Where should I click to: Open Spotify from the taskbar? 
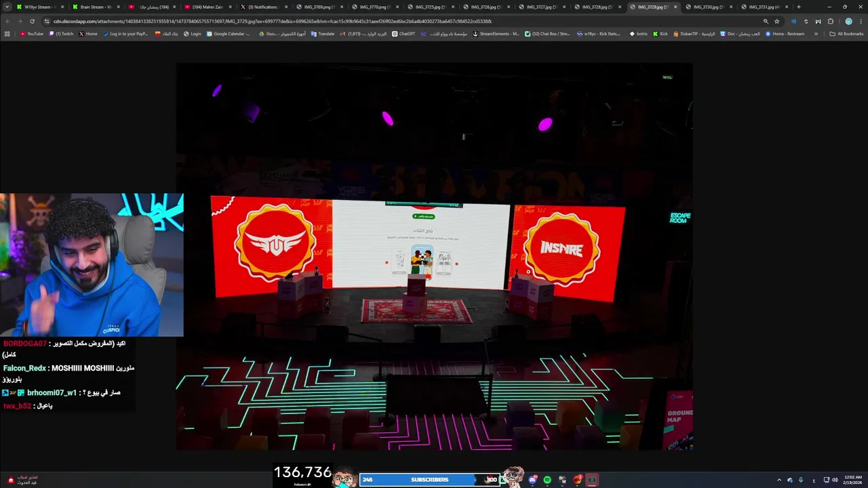click(x=547, y=480)
